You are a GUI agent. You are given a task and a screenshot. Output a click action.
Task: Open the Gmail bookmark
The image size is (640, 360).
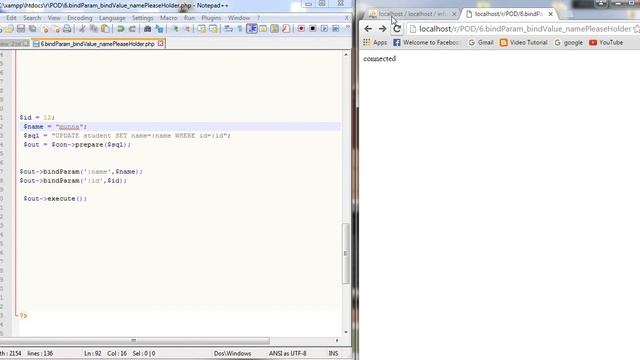coord(481,42)
